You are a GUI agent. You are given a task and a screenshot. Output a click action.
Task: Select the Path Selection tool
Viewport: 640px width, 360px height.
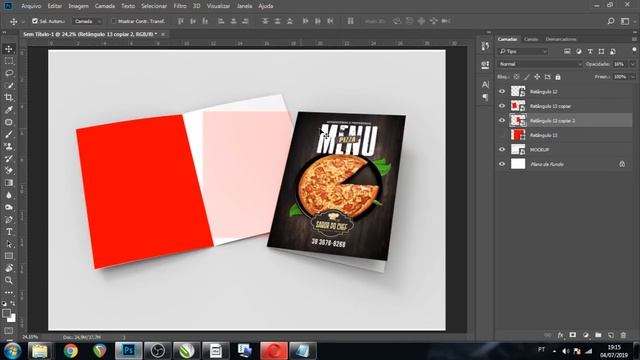9,244
